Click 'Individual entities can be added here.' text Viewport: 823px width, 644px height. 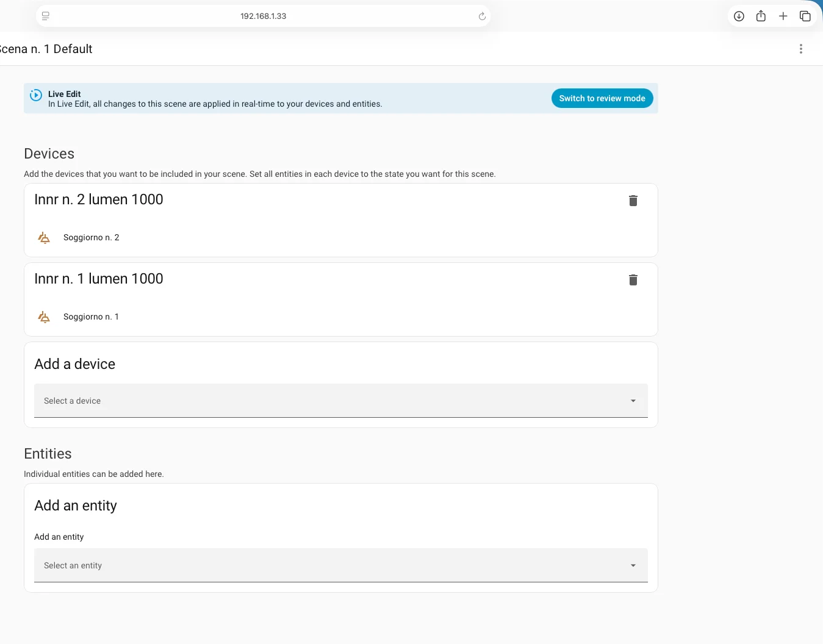94,474
